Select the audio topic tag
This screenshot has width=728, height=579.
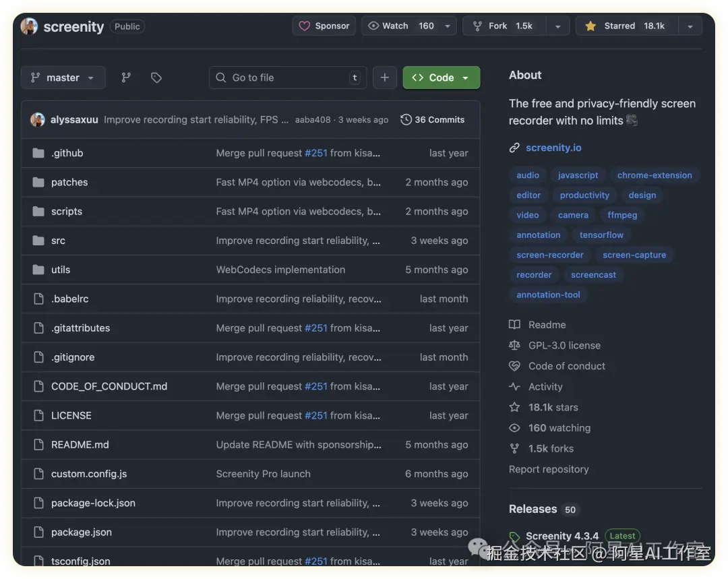(x=527, y=175)
